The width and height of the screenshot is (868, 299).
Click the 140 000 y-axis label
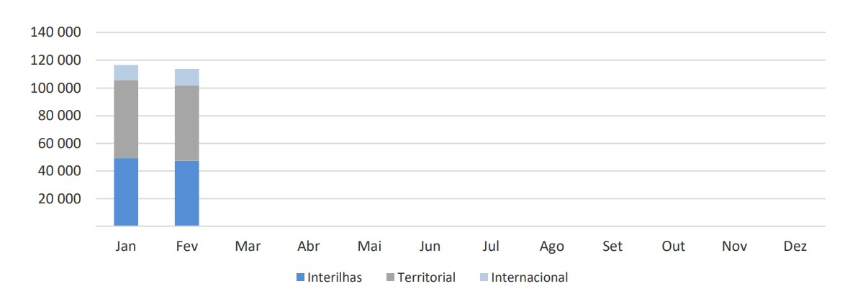point(56,33)
